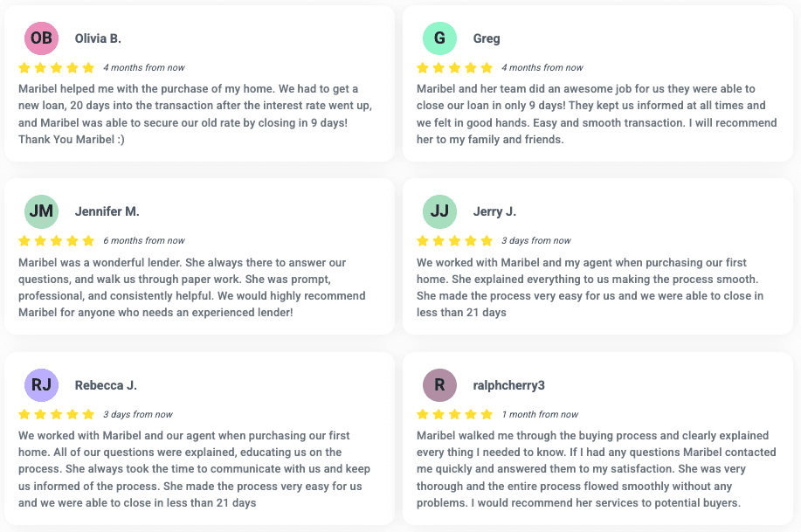
Task: Click Rebecca J.'s review text
Action: tap(194, 469)
